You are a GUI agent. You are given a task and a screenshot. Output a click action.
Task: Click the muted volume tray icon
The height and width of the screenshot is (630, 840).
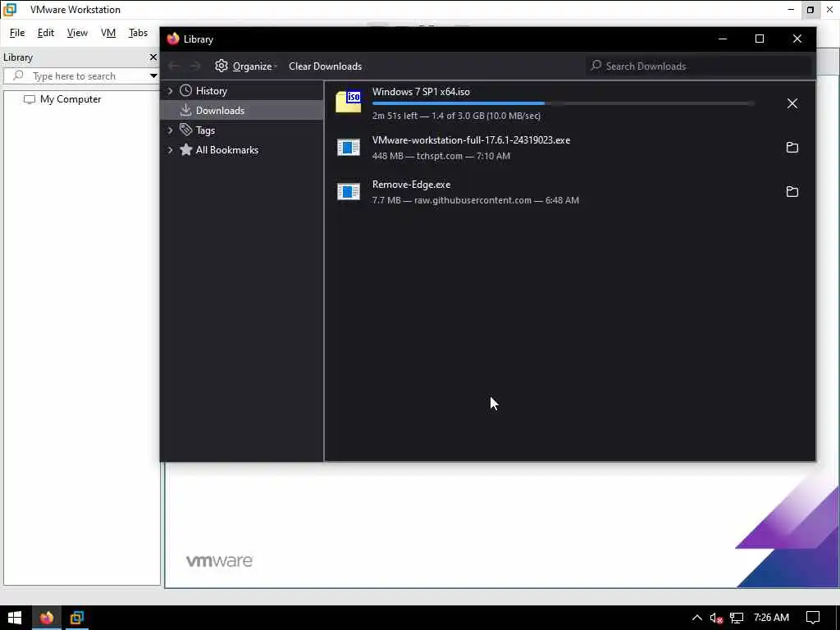(x=716, y=619)
